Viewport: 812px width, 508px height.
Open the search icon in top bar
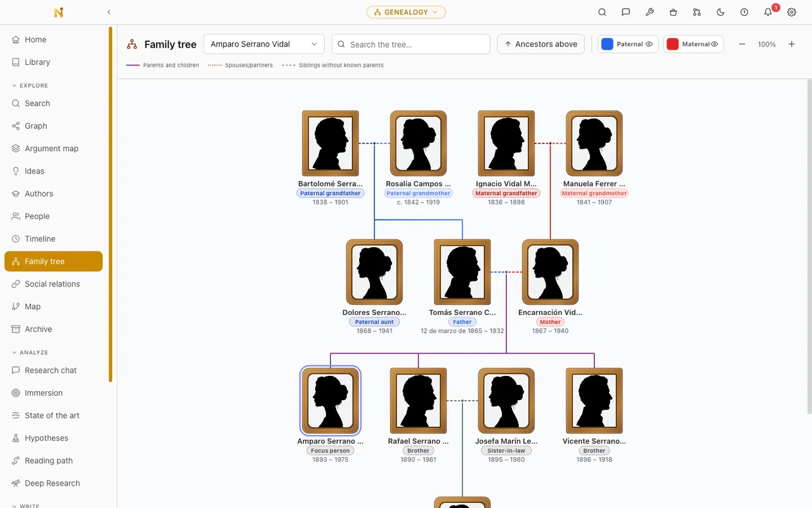click(x=602, y=12)
